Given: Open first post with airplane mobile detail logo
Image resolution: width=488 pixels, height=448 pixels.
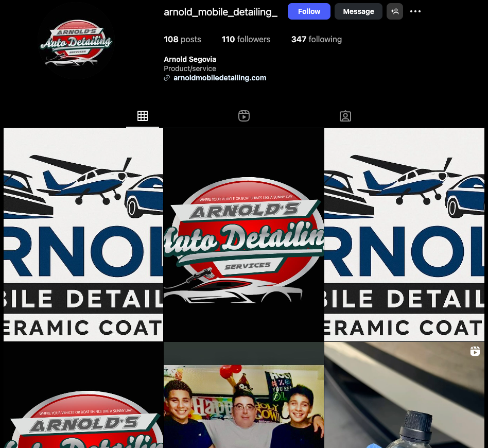Looking at the screenshot, I should [x=83, y=235].
